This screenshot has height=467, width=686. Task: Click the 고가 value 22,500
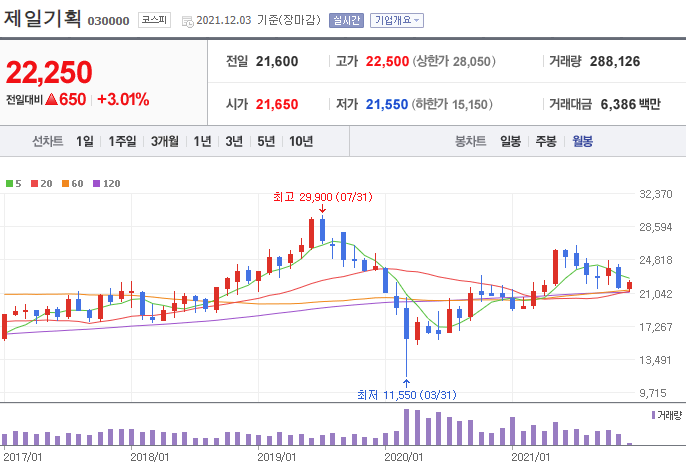point(387,61)
